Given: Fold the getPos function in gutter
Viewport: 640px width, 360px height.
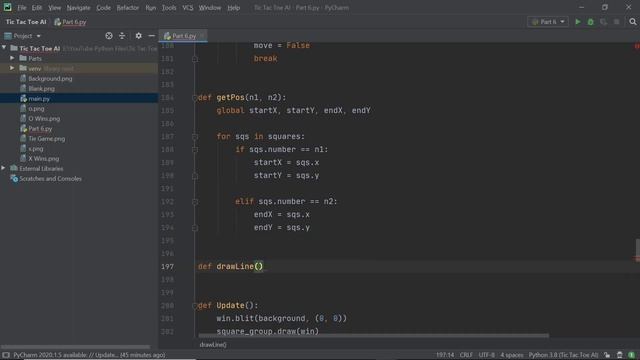Looking at the screenshot, I should (x=195, y=98).
